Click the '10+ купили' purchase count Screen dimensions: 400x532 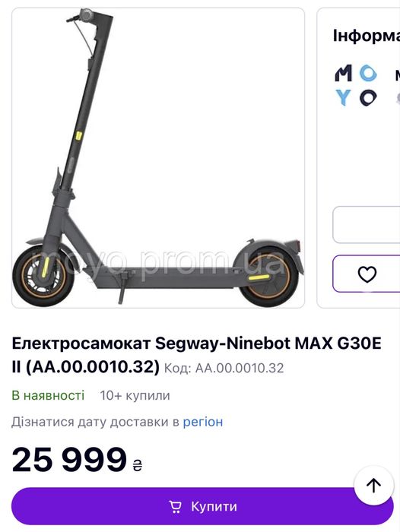coord(135,396)
